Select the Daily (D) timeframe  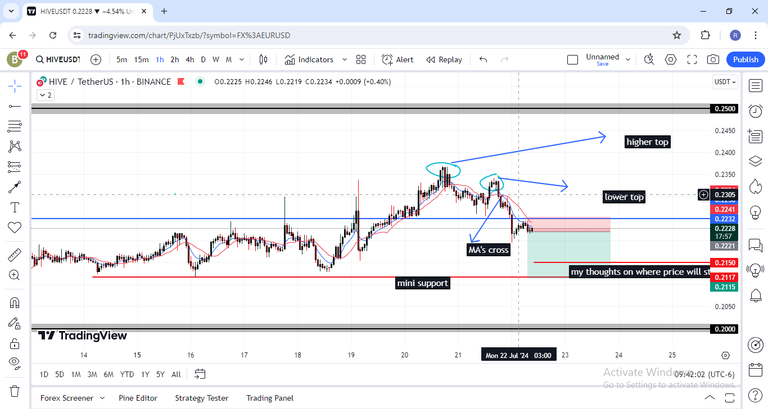(x=203, y=60)
